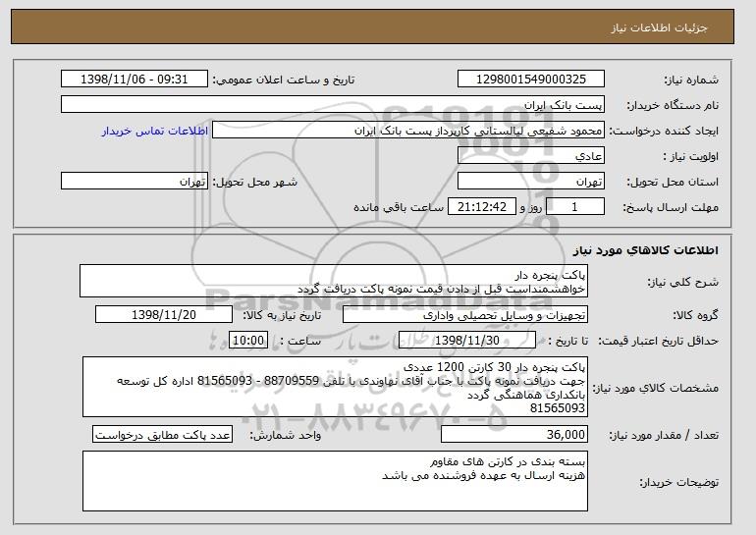Image resolution: width=756 pixels, height=535 pixels.
Task: Select the request creator field محمود شفیعی
Action: point(408,131)
